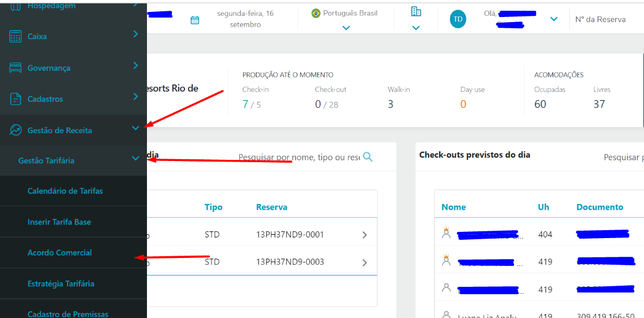
Task: Open the property selector dropdown arrow
Action: click(x=416, y=28)
